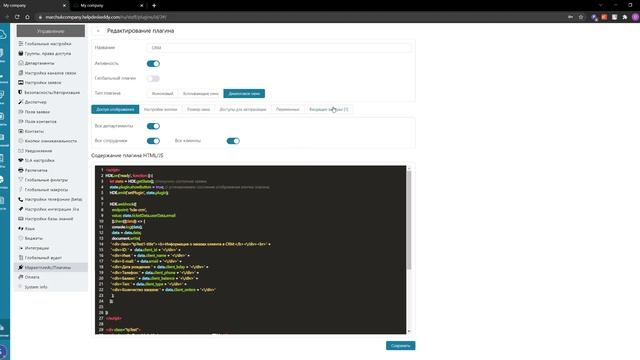This screenshot has width=640, height=360.
Task: Click inside the HTML/JS code editor
Action: click(251, 250)
